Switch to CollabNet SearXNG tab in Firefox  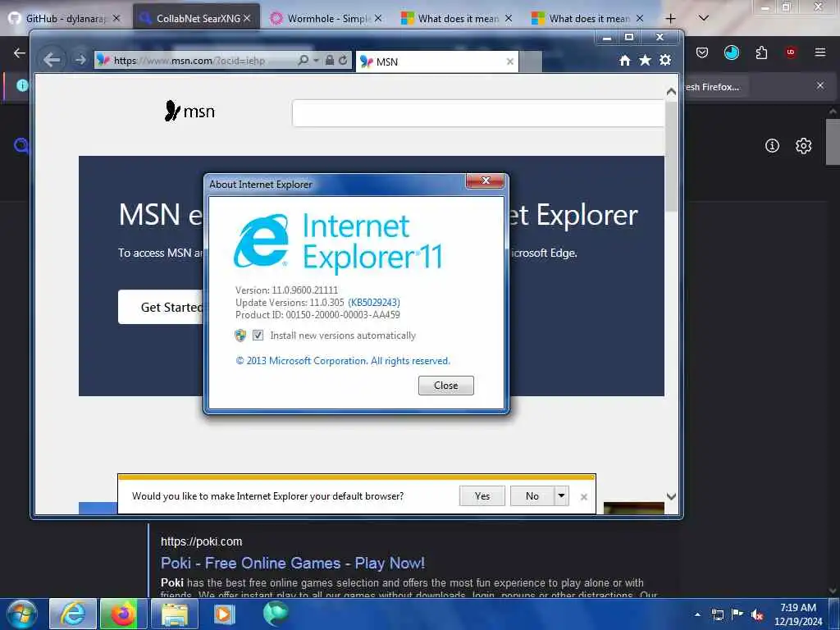196,19
